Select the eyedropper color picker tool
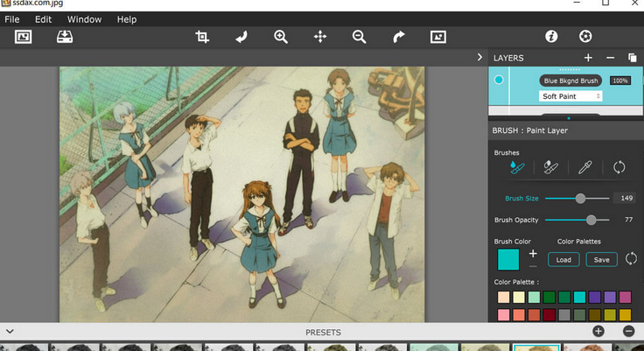Image resolution: width=644 pixels, height=351 pixels. pos(584,167)
